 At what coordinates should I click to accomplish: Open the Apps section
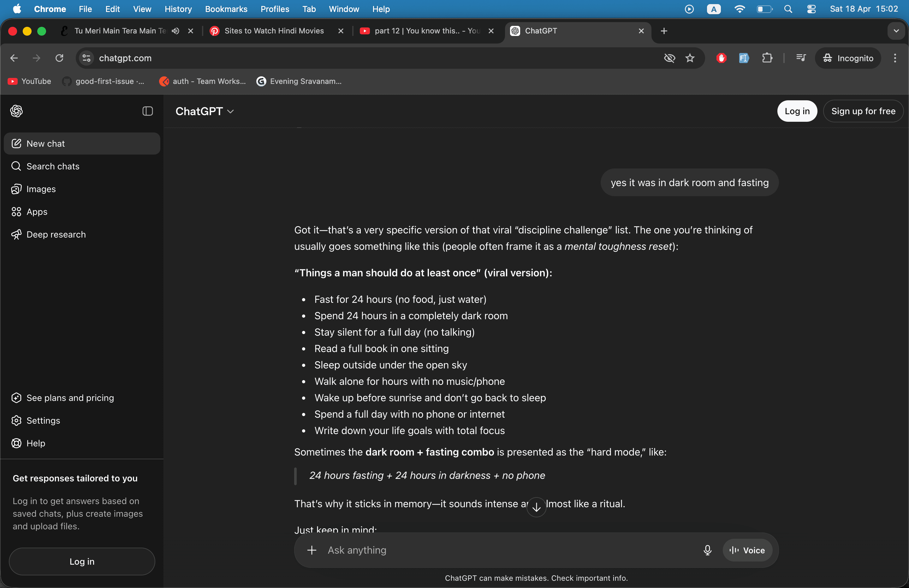(82, 212)
